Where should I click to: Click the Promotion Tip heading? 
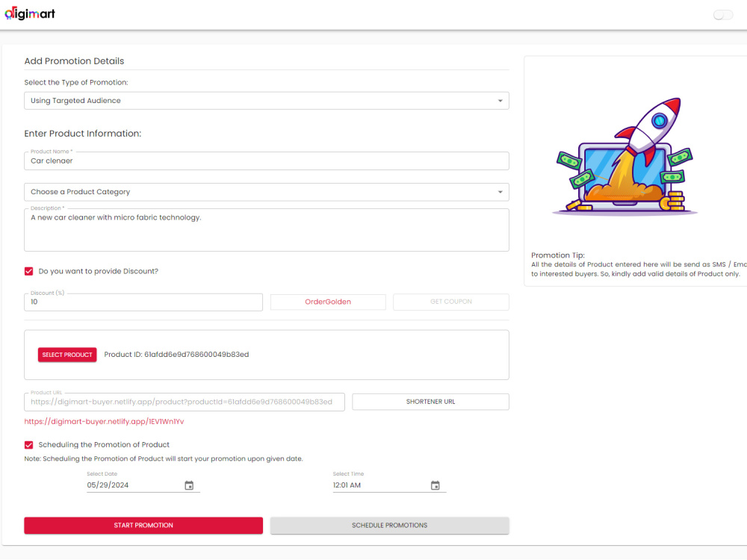tap(557, 255)
